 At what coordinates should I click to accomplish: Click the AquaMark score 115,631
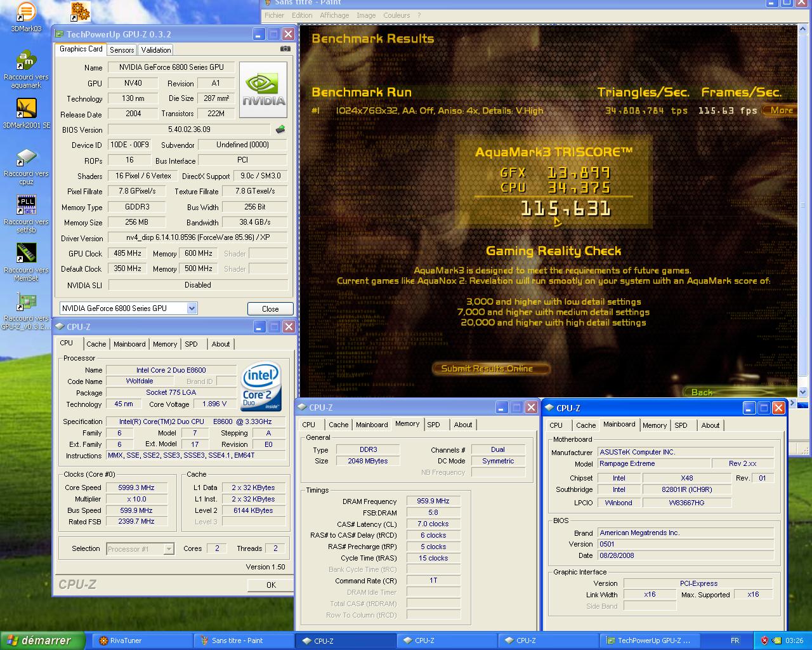click(x=565, y=208)
